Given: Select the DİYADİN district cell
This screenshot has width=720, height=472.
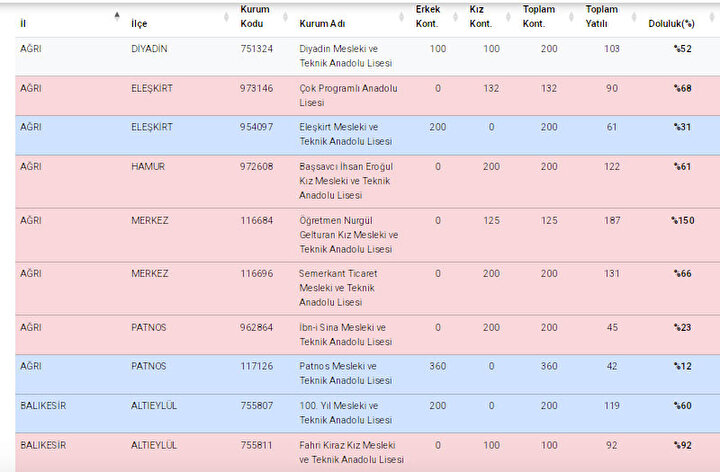Looking at the screenshot, I should 149,49.
